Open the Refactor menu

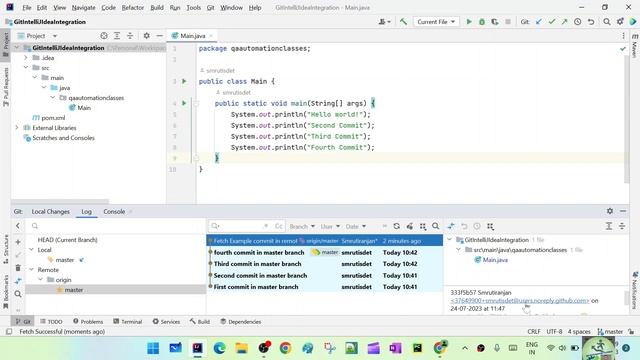[133, 7]
